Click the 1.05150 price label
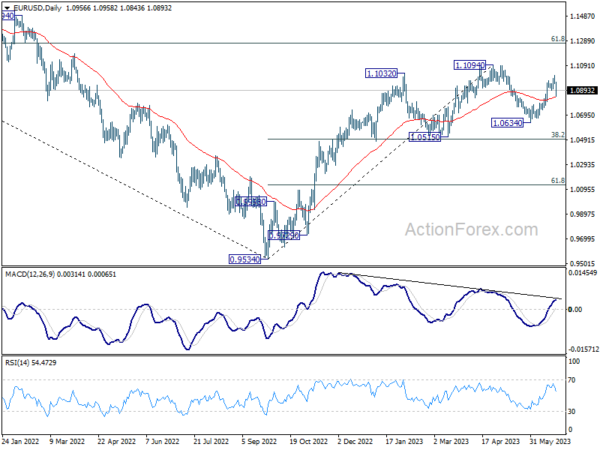Screen dimensions: 600x450 425,137
